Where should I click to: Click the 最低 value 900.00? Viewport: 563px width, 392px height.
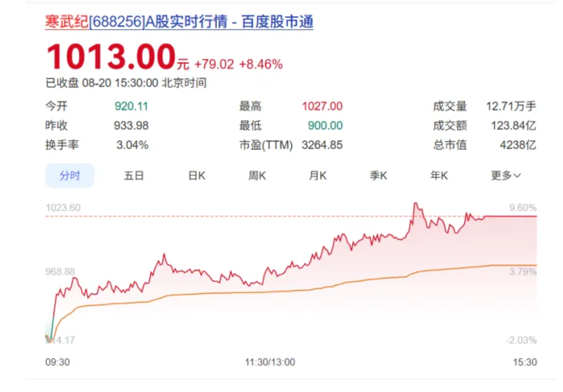coord(325,126)
